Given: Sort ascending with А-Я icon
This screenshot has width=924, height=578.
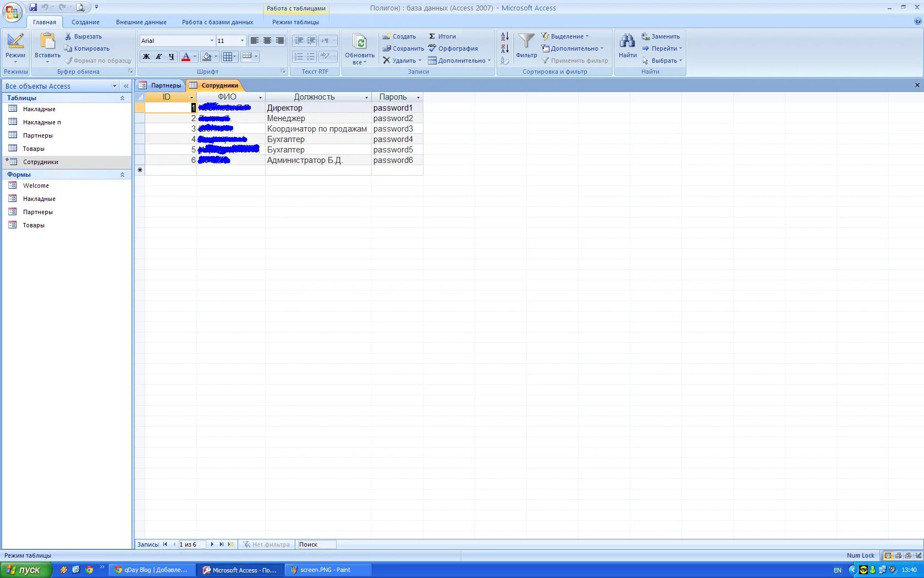Looking at the screenshot, I should (x=504, y=37).
